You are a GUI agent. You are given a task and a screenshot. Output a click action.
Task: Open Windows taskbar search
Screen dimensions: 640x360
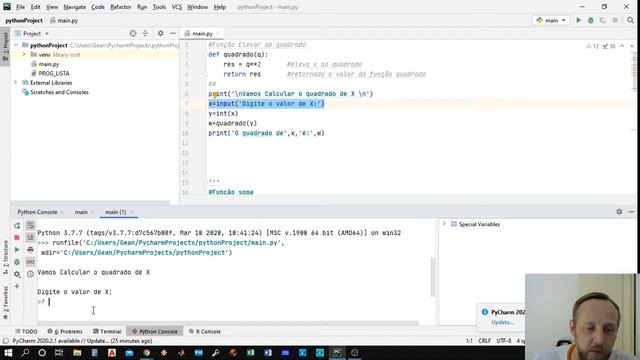[25, 353]
